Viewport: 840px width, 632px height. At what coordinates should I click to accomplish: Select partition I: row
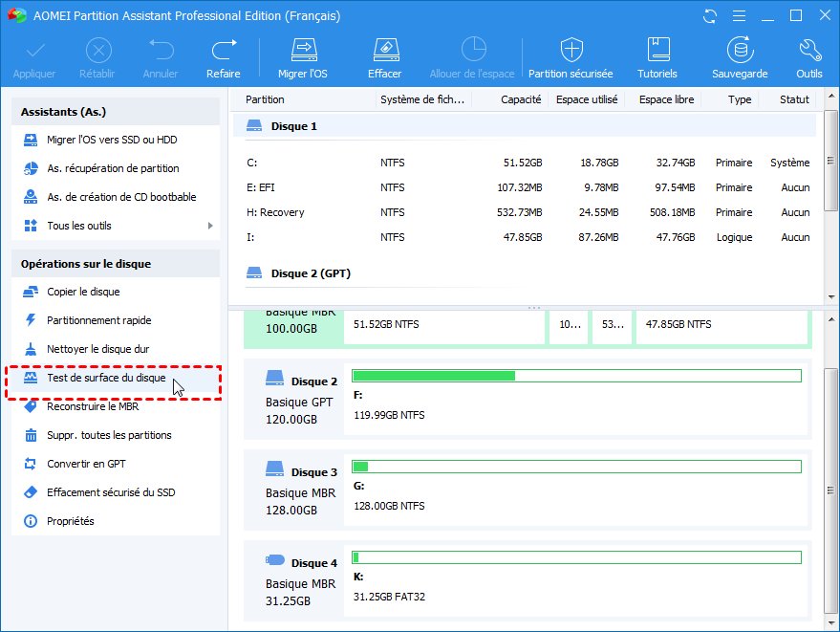[525, 237]
